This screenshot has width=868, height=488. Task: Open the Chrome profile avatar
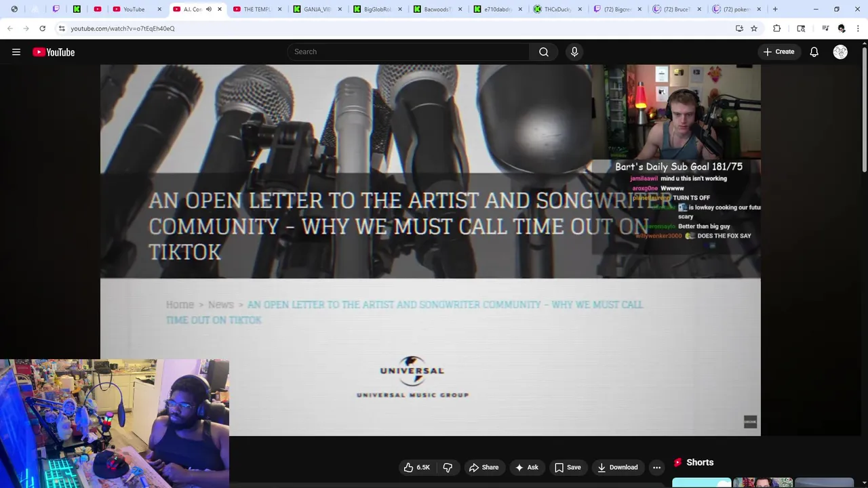pos(842,28)
